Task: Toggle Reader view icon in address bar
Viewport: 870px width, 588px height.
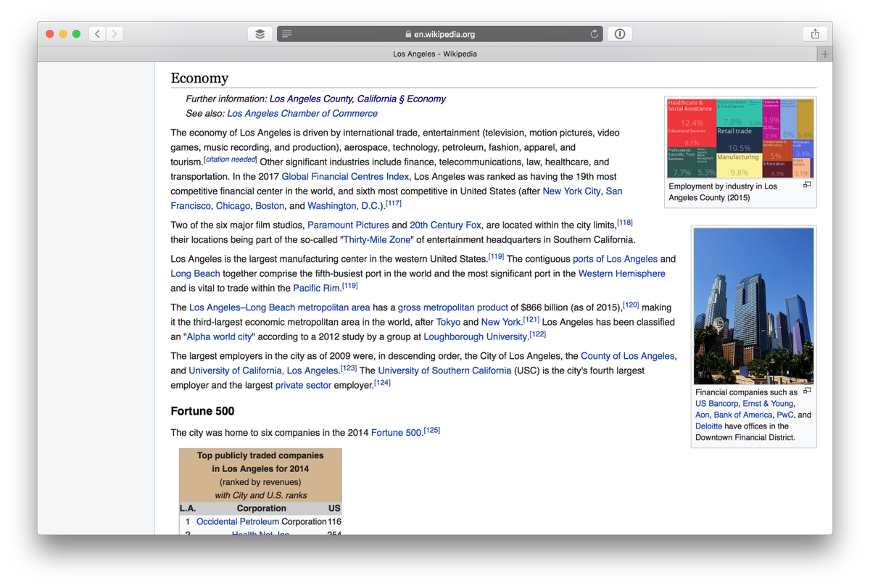Action: (287, 34)
